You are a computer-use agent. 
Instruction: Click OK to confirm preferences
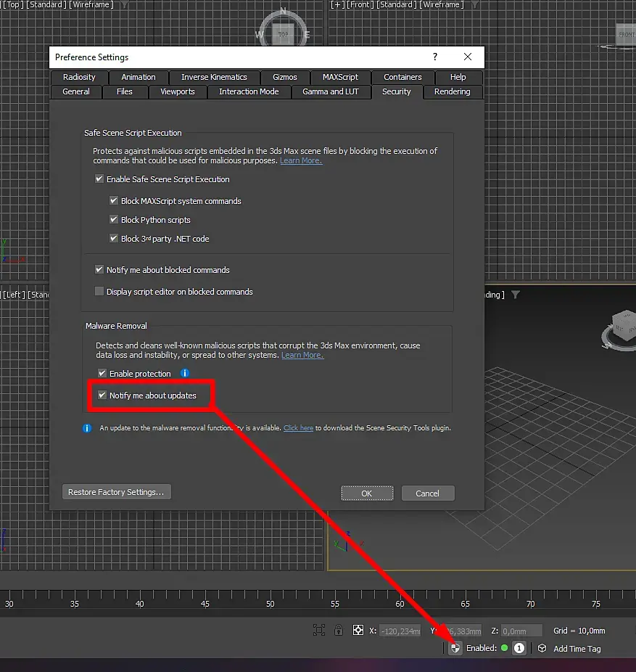pos(367,493)
